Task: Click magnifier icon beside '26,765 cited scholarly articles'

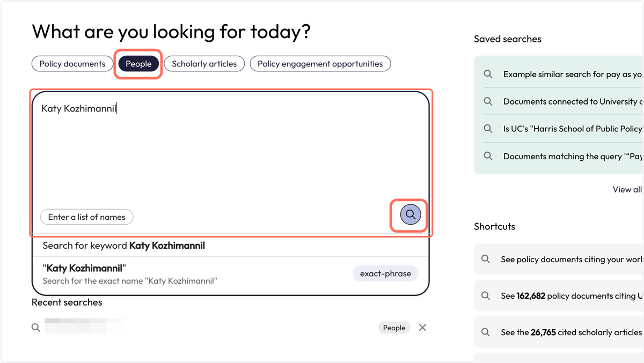Action: (x=486, y=332)
